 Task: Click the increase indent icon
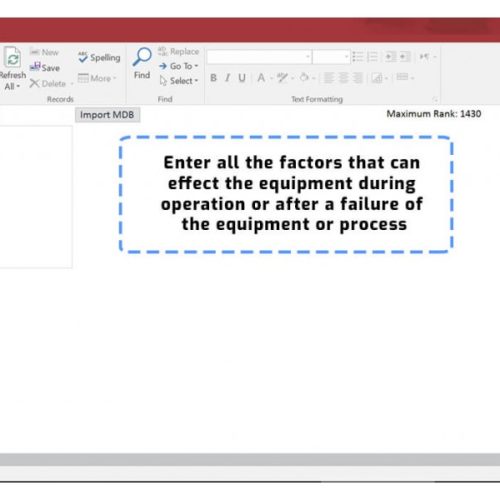tap(404, 57)
